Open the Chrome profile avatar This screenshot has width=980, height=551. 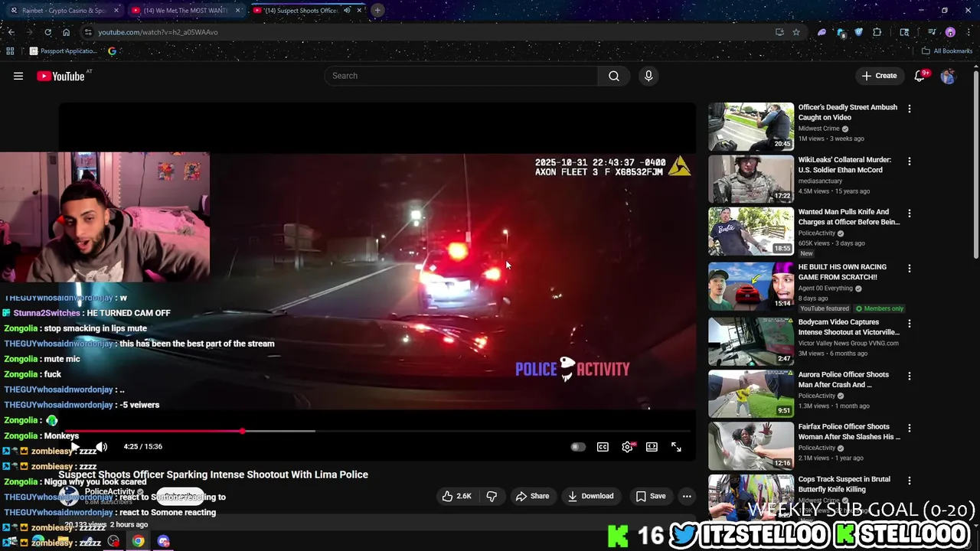coord(950,32)
